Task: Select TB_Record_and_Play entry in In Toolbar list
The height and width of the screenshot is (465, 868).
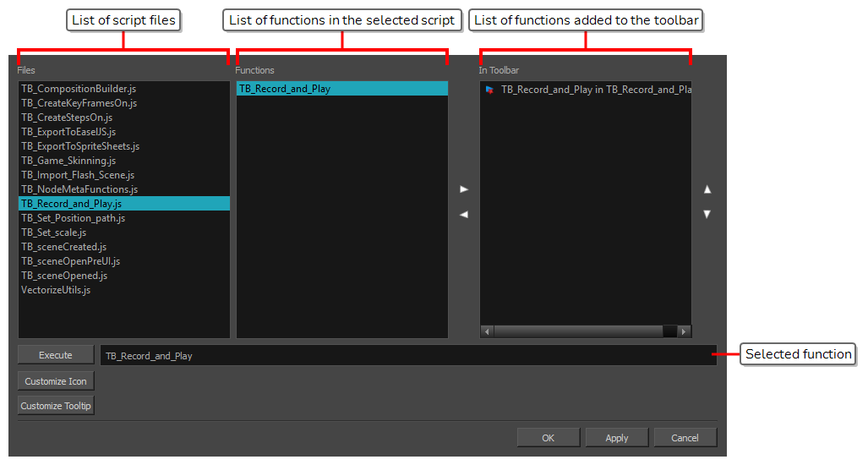Action: (586, 90)
